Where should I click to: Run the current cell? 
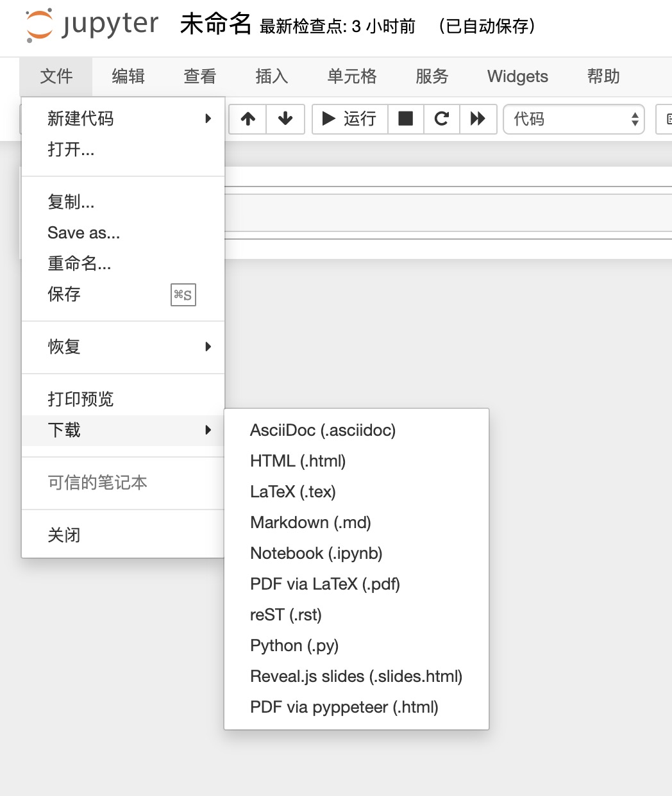(350, 119)
